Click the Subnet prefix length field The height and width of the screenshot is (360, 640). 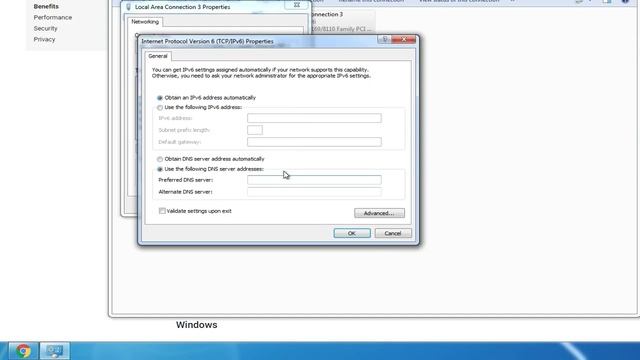tap(255, 130)
